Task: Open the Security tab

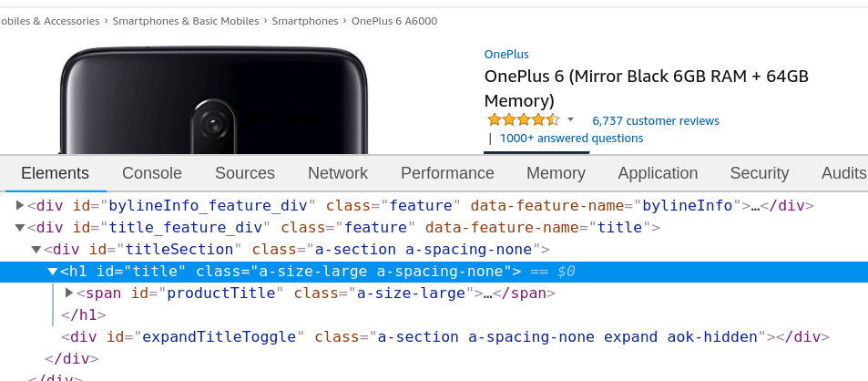Action: (x=759, y=173)
